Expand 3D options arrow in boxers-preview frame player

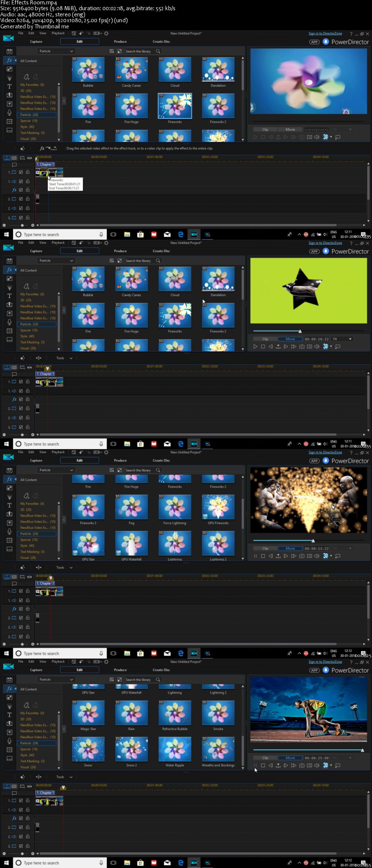coord(331,556)
